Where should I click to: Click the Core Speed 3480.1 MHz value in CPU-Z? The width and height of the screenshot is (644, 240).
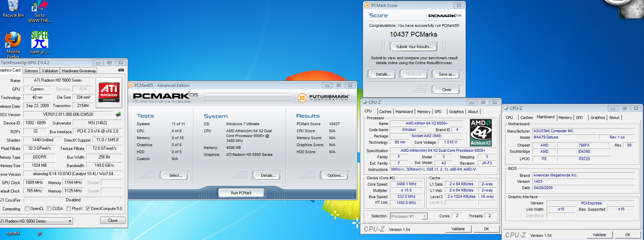tap(407, 184)
